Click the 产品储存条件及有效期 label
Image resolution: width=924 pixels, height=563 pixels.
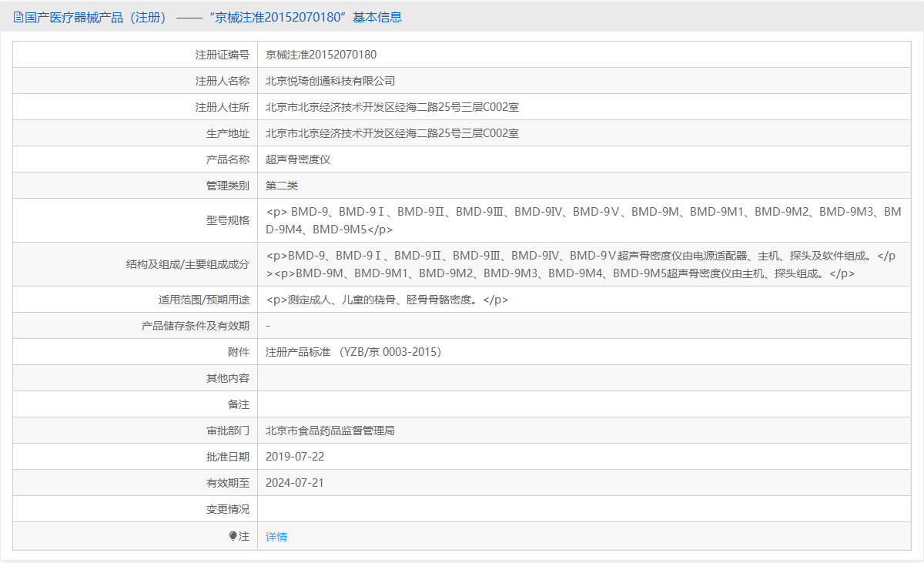point(196,326)
